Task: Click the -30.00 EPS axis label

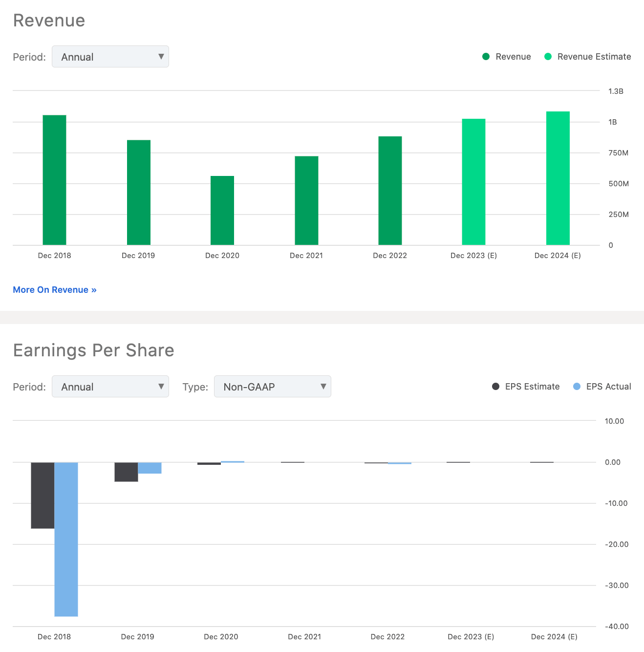Action: [x=617, y=586]
